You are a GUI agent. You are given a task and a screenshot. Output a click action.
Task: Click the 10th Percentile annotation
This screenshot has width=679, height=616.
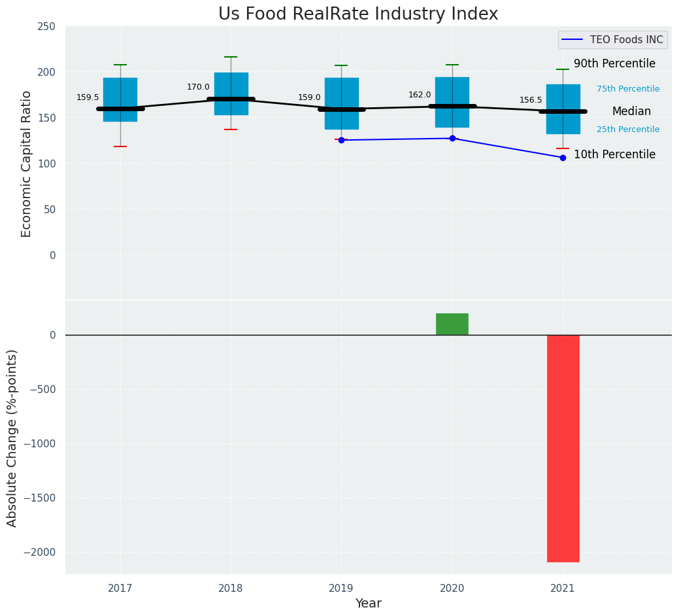point(614,154)
